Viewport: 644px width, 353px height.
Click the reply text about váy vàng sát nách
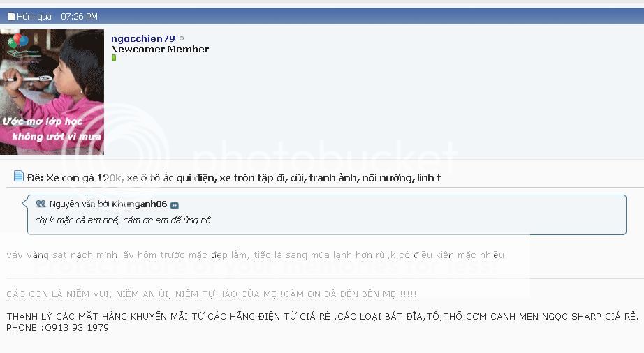255,255
